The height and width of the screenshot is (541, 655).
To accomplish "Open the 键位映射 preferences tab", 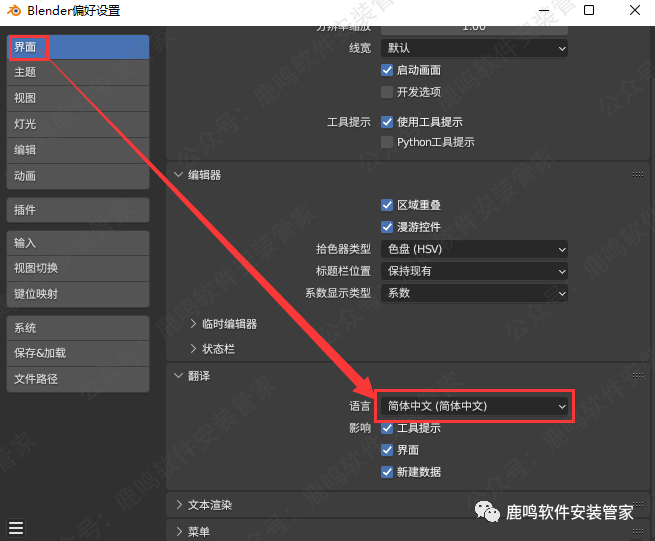I will [78, 294].
